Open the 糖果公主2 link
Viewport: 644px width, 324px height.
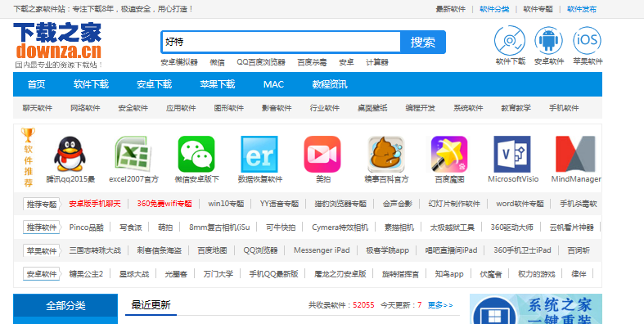point(86,274)
